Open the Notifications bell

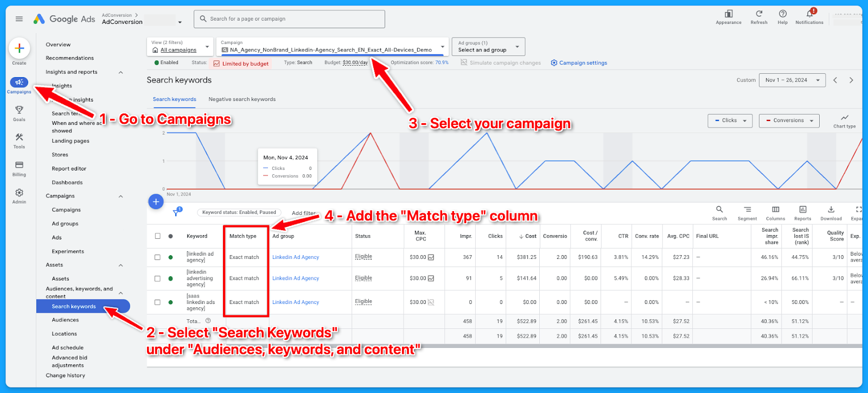coord(809,17)
